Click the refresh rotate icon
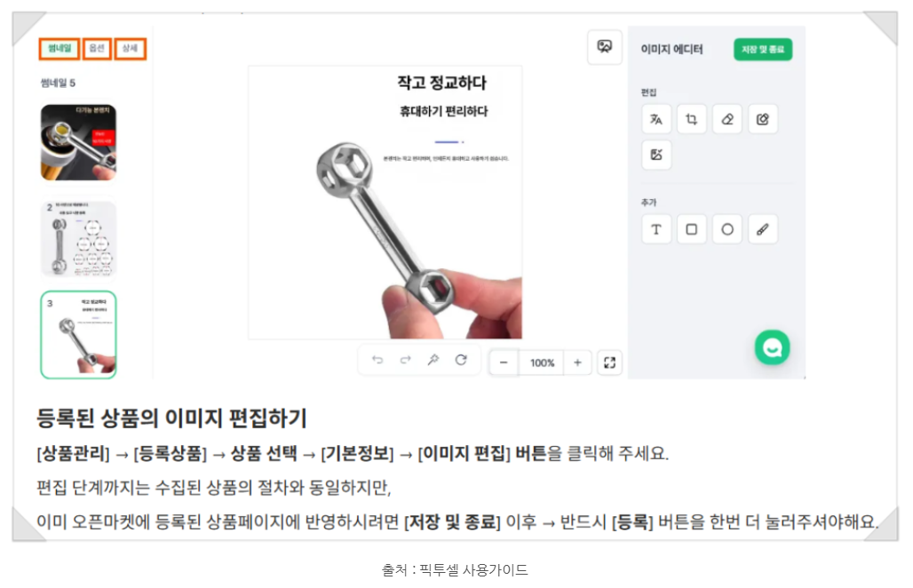This screenshot has width=913, height=588. click(461, 361)
